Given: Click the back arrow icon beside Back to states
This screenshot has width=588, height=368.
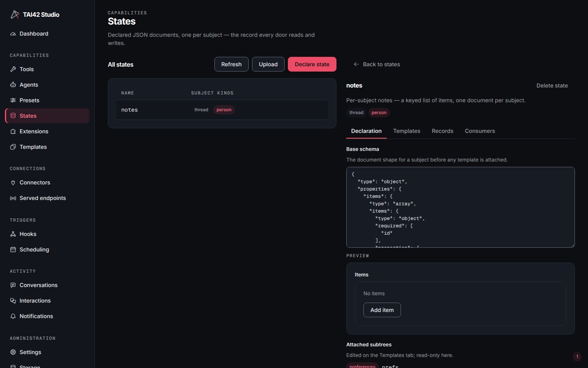Looking at the screenshot, I should click(x=356, y=65).
